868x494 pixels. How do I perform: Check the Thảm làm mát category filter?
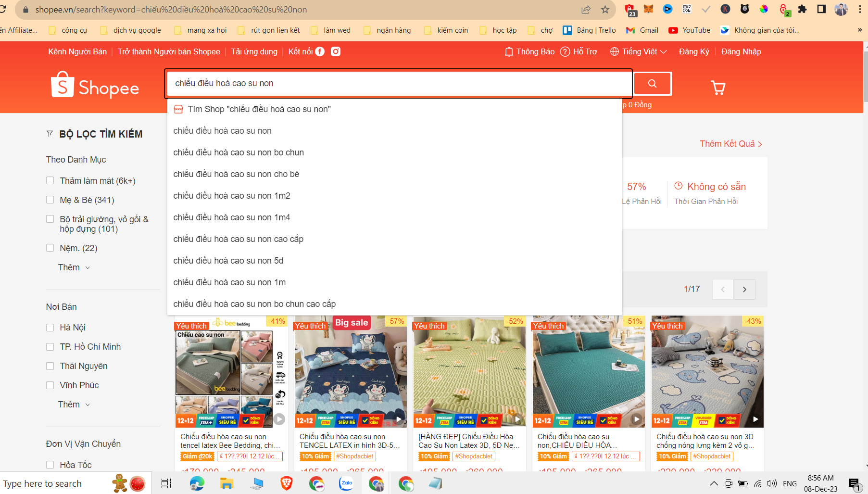coord(50,180)
